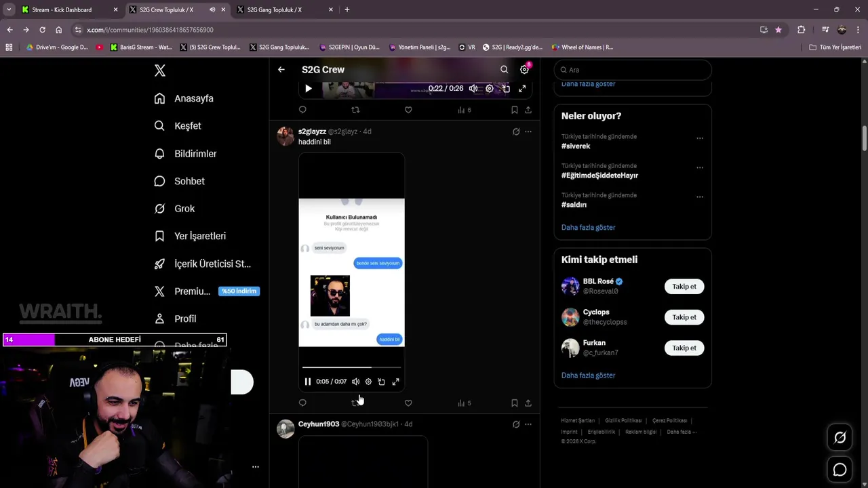This screenshot has width=868, height=488.
Task: Open Grok from sidebar
Action: click(x=174, y=209)
